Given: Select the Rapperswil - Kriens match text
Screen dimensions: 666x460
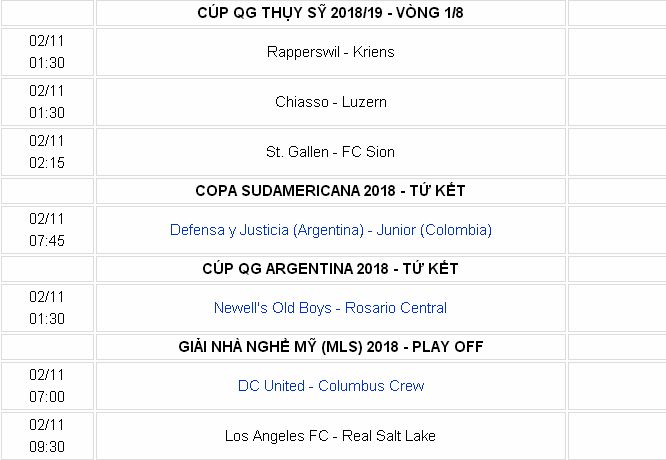Looking at the screenshot, I should coord(330,52).
